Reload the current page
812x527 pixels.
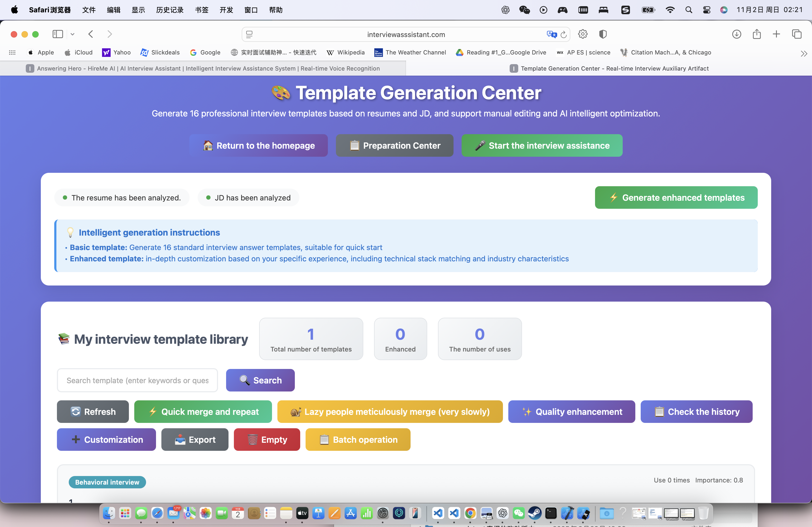(564, 34)
